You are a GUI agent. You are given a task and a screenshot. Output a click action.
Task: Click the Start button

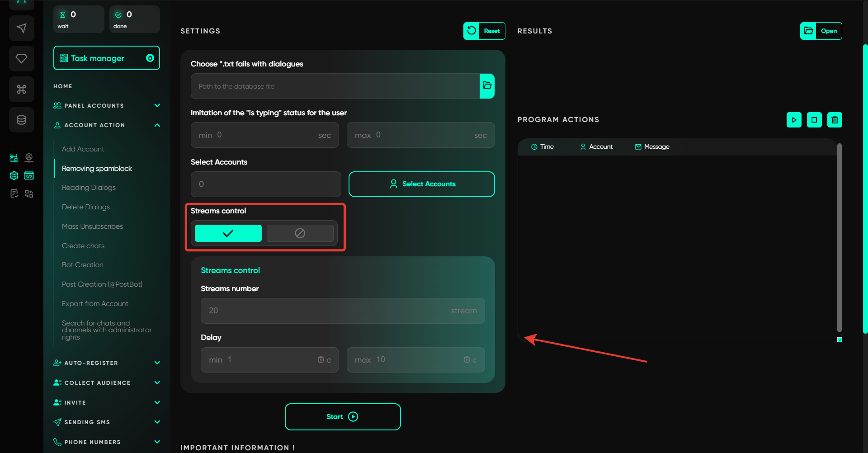(x=343, y=417)
